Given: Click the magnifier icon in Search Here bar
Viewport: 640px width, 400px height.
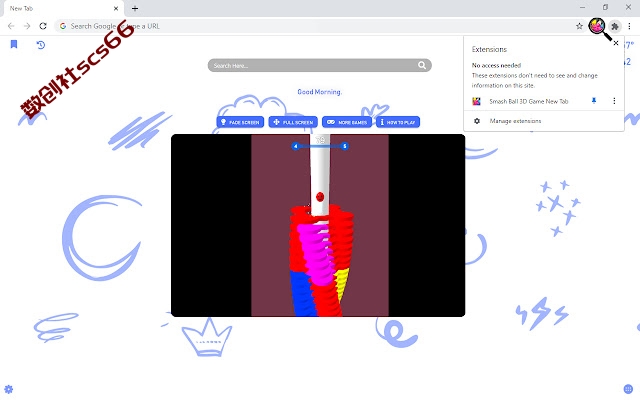Looking at the screenshot, I should (422, 65).
